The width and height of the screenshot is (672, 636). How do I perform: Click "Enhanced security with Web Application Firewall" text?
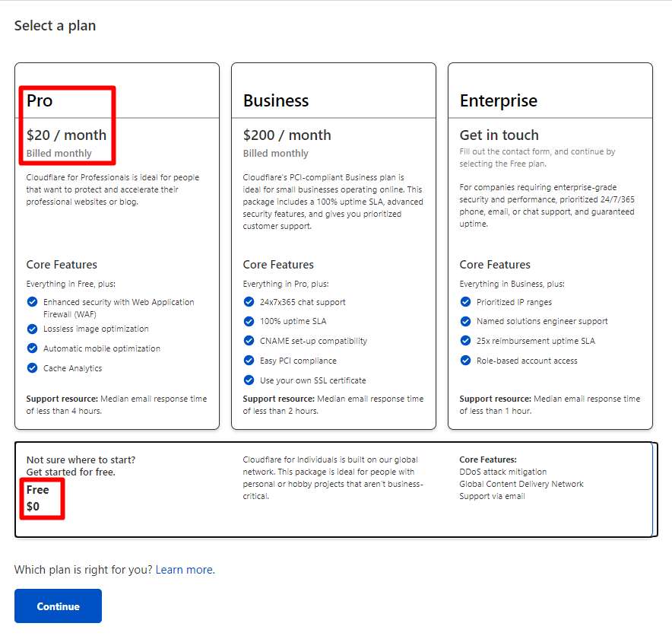[119, 308]
